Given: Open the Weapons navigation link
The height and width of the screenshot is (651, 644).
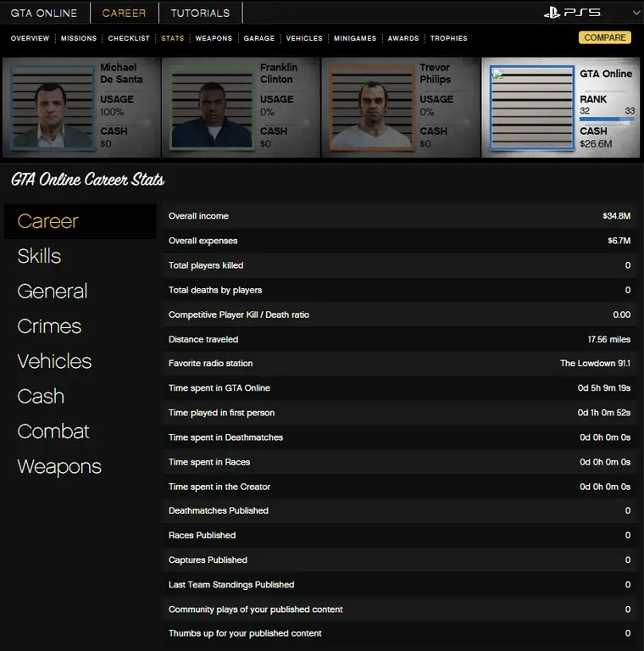Looking at the screenshot, I should [x=214, y=38].
